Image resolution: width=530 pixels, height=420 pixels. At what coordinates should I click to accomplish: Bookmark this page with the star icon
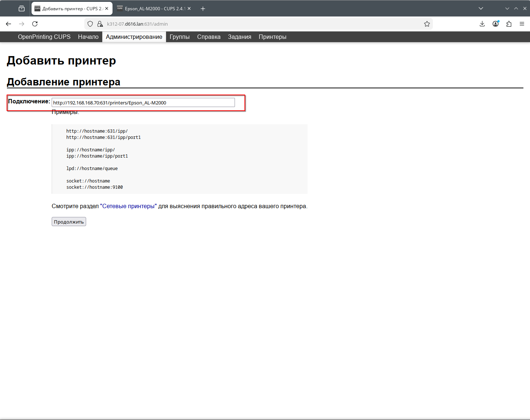pyautogui.click(x=427, y=24)
